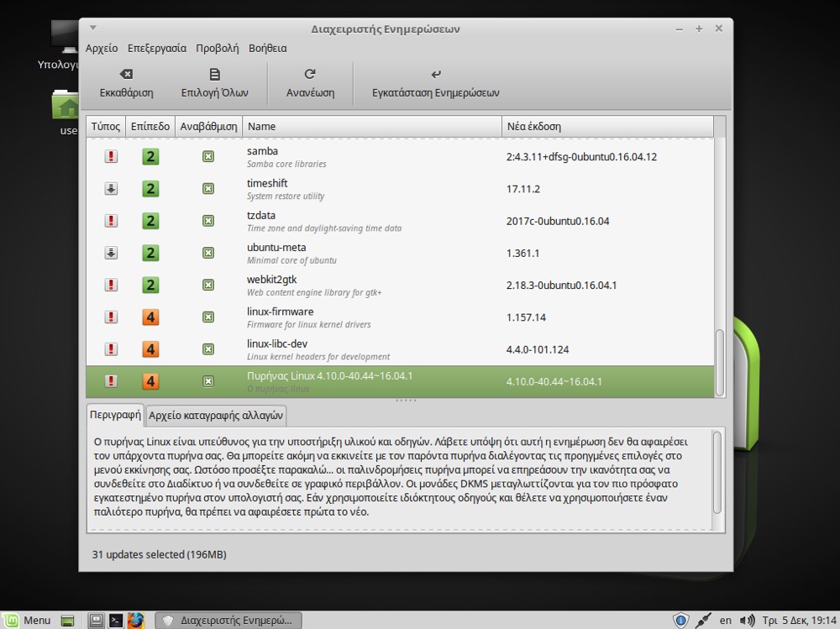The height and width of the screenshot is (629, 840).
Task: Click level 4 badge for Πυρήνας Linux
Action: tap(150, 381)
